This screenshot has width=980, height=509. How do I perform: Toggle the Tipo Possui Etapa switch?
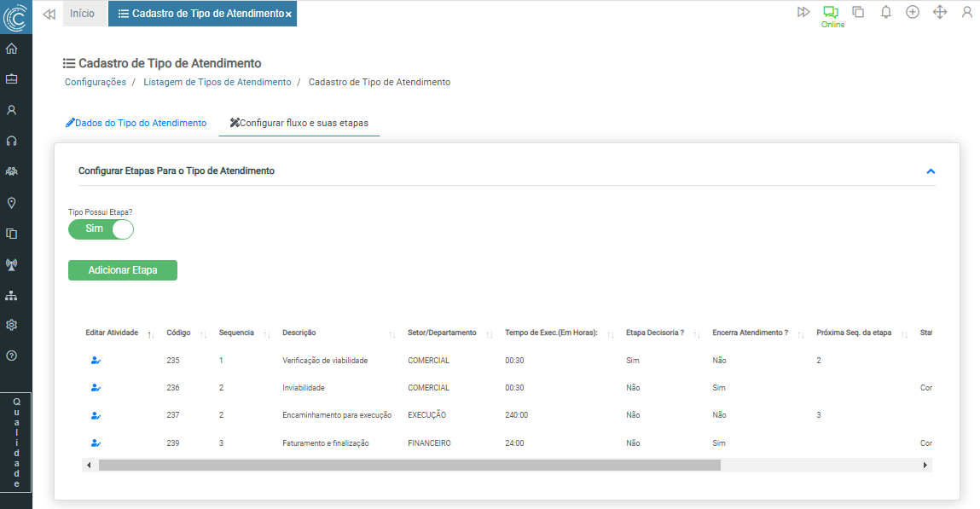coord(101,229)
